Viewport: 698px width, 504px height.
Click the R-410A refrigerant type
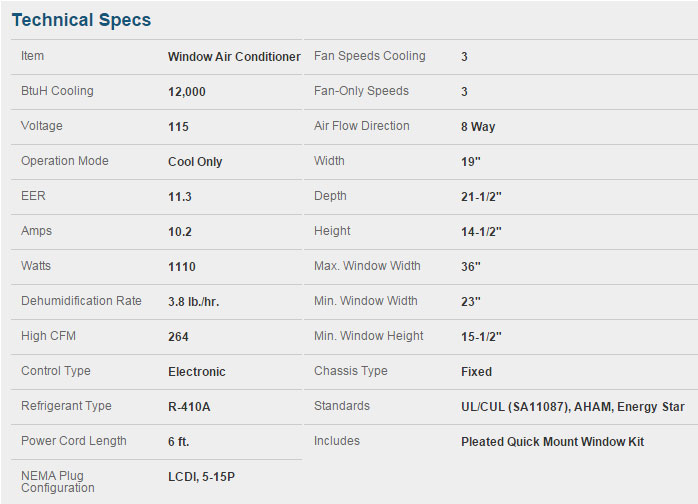click(189, 406)
